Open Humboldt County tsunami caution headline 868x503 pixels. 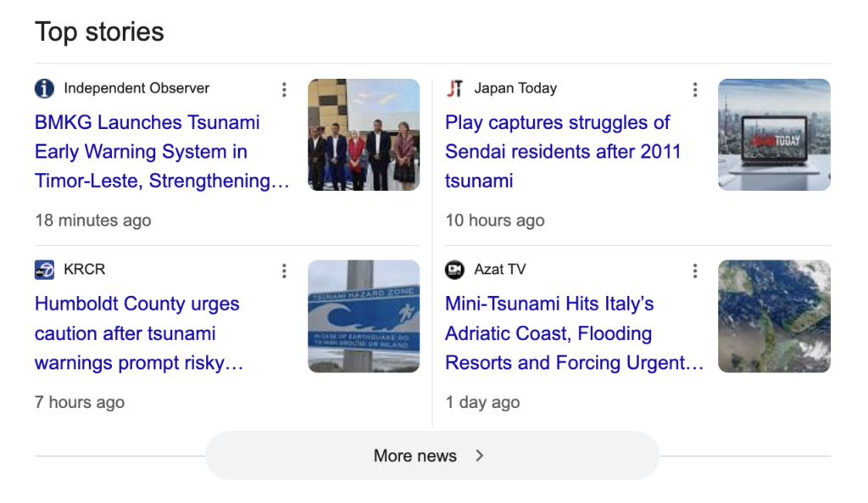(138, 333)
